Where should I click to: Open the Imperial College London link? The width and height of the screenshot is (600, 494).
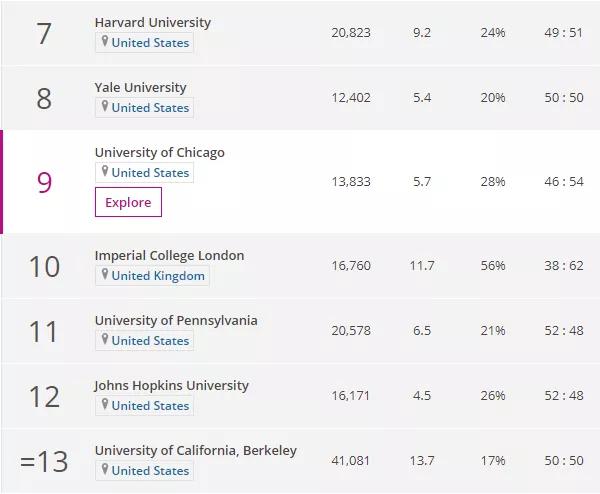(x=170, y=256)
